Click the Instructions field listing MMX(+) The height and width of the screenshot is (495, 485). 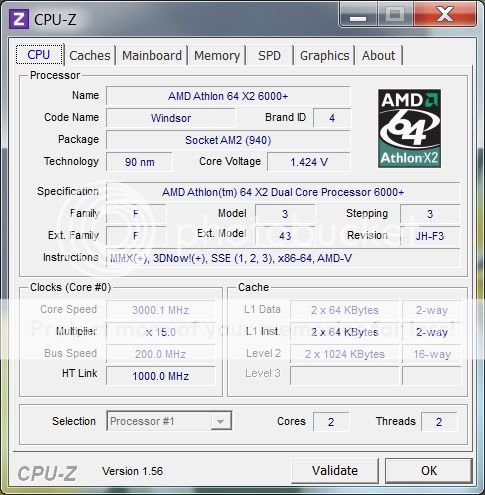point(283,258)
